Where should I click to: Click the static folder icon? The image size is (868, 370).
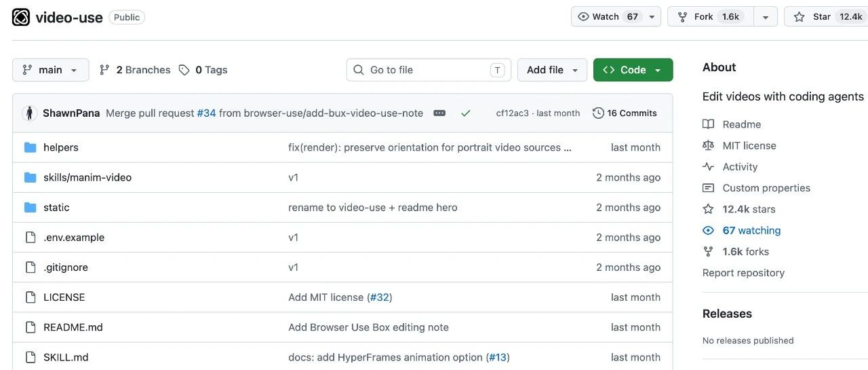tap(30, 207)
